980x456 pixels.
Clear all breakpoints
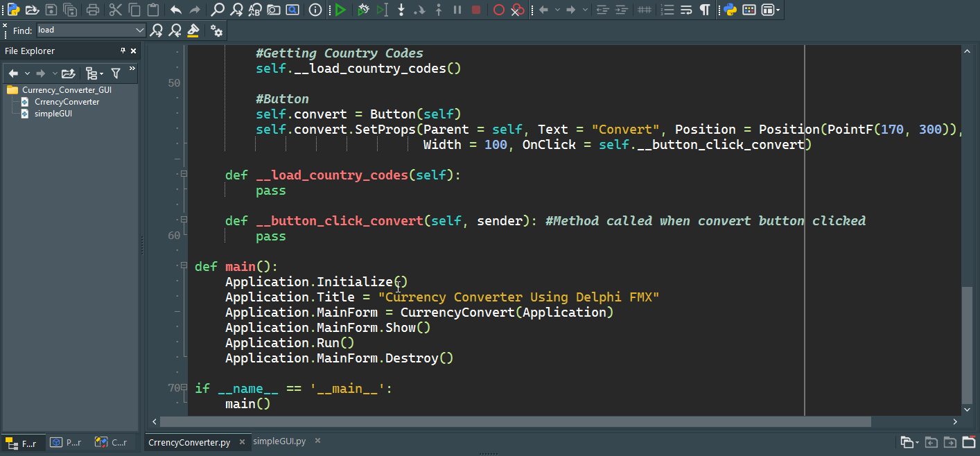pyautogui.click(x=518, y=10)
